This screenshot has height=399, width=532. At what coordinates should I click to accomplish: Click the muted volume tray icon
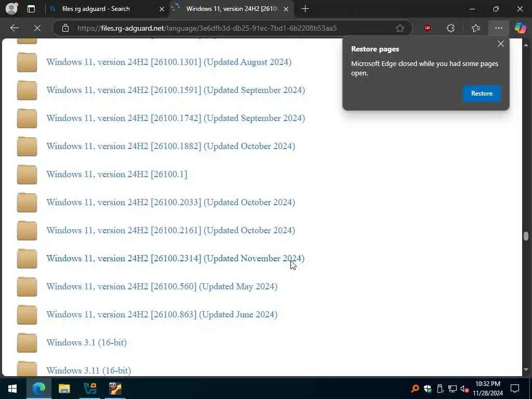click(x=465, y=389)
